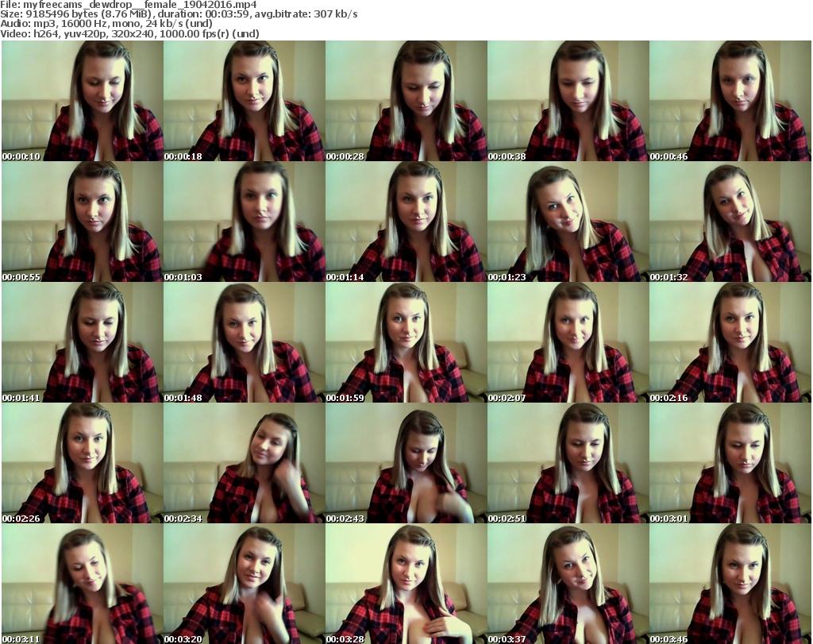The width and height of the screenshot is (813, 644).
Task: Select the thumbnail marked 00:01:14
Action: (406, 222)
